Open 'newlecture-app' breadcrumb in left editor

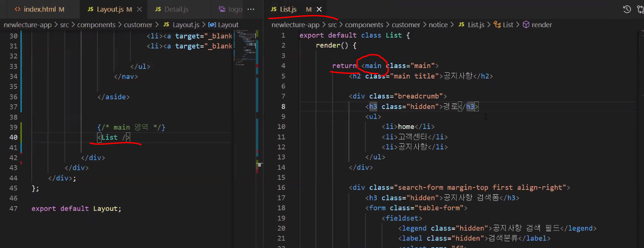click(27, 25)
